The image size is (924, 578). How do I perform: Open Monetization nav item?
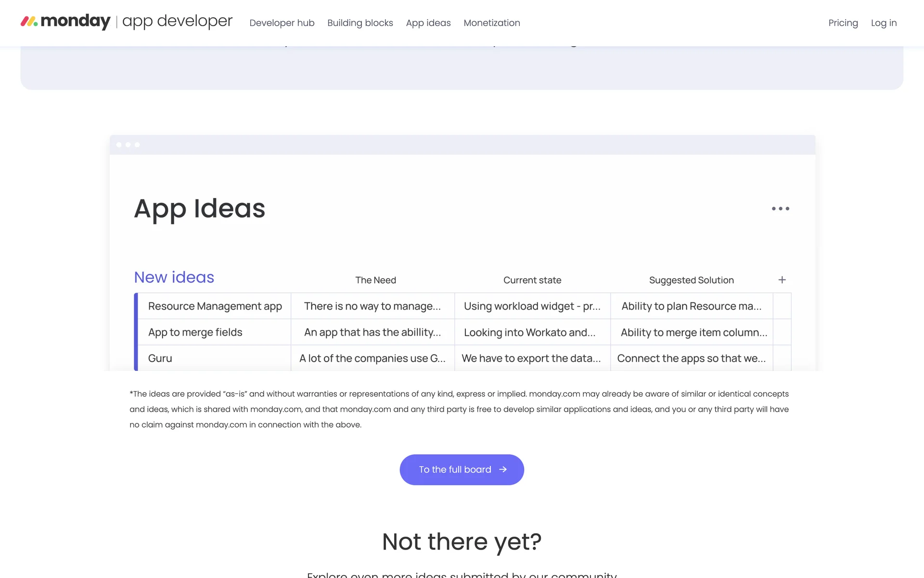491,23
